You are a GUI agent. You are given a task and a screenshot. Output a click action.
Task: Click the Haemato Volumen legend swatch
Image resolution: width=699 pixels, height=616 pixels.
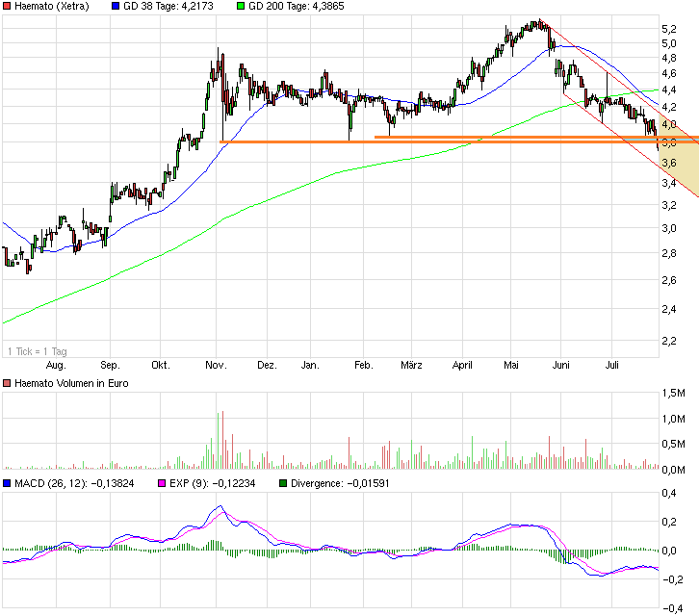tap(8, 384)
